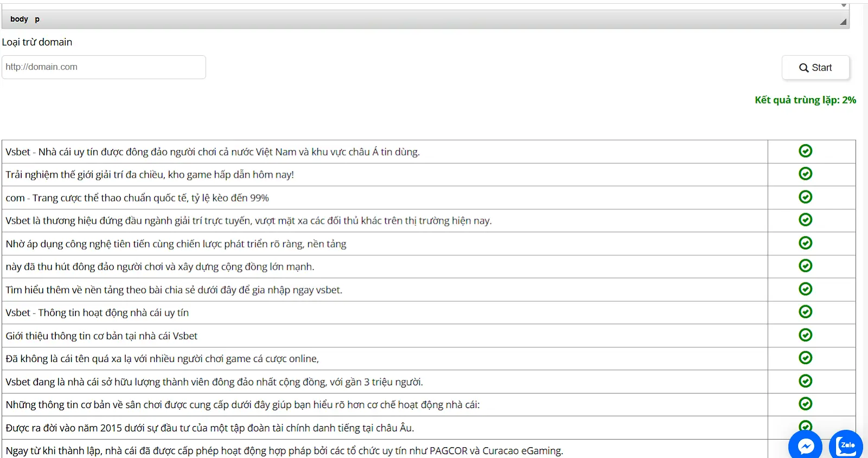Open the Messenger chat bubble
This screenshot has height=458, width=868.
coord(806,446)
